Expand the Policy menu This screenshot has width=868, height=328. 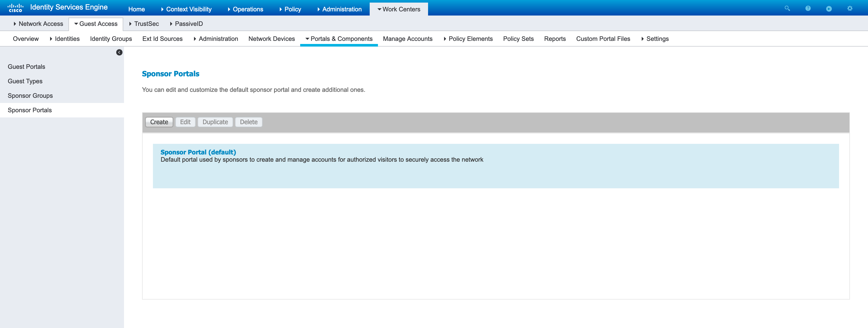point(290,9)
